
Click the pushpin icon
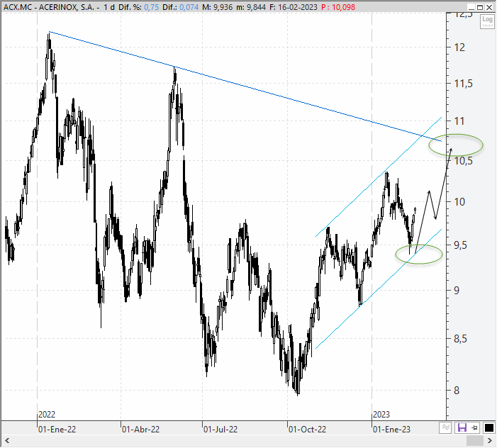(x=474, y=428)
